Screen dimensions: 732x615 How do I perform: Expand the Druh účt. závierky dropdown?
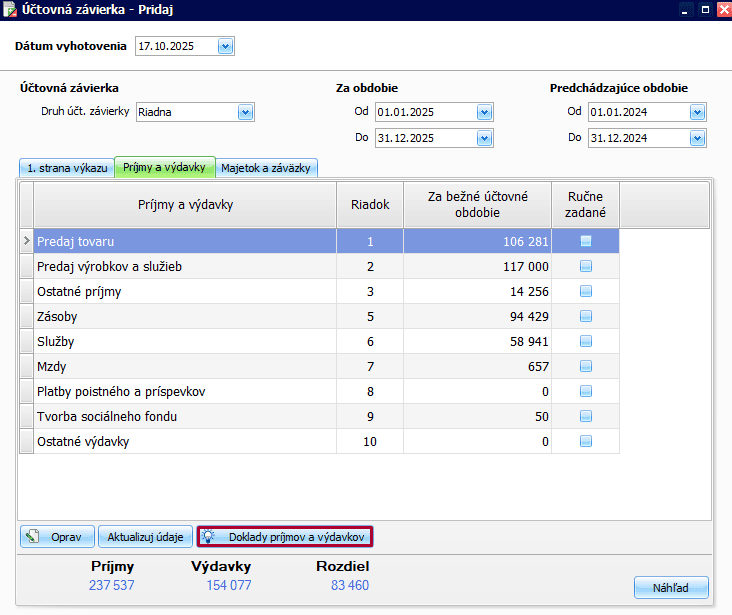[245, 112]
